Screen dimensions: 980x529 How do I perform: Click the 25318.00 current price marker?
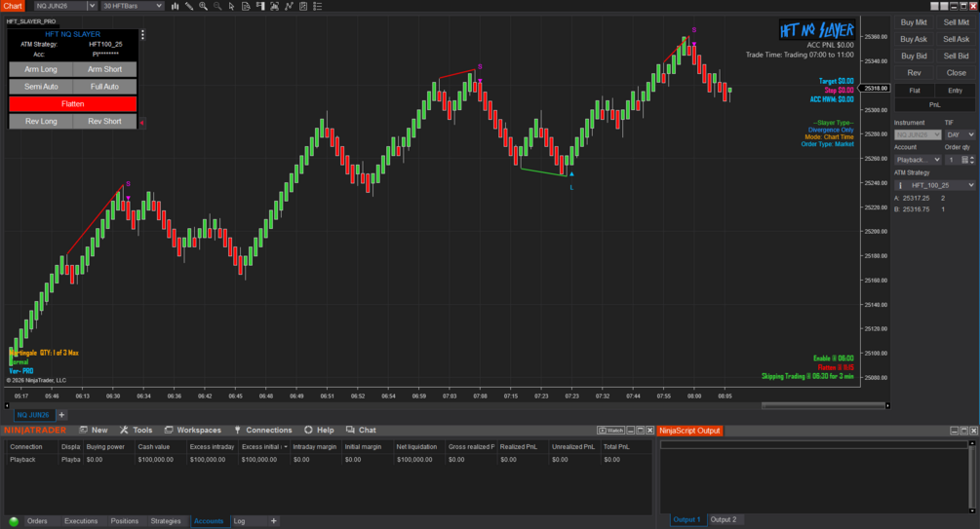pos(876,88)
